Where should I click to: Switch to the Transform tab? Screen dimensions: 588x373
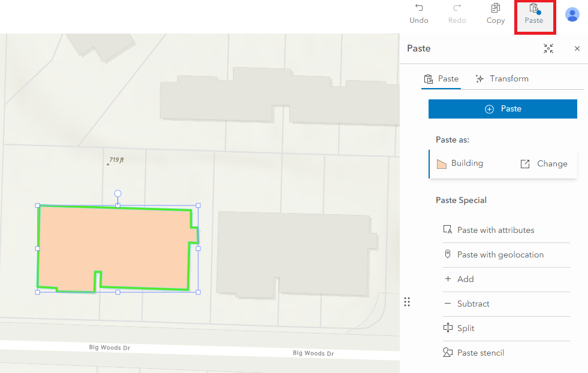coord(502,79)
